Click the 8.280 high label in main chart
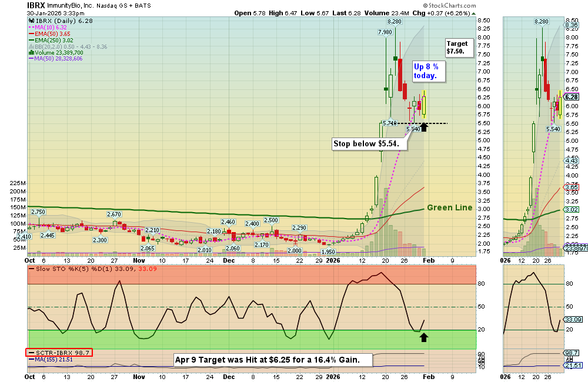Image resolution: width=588 pixels, height=382 pixels. pyautogui.click(x=394, y=21)
